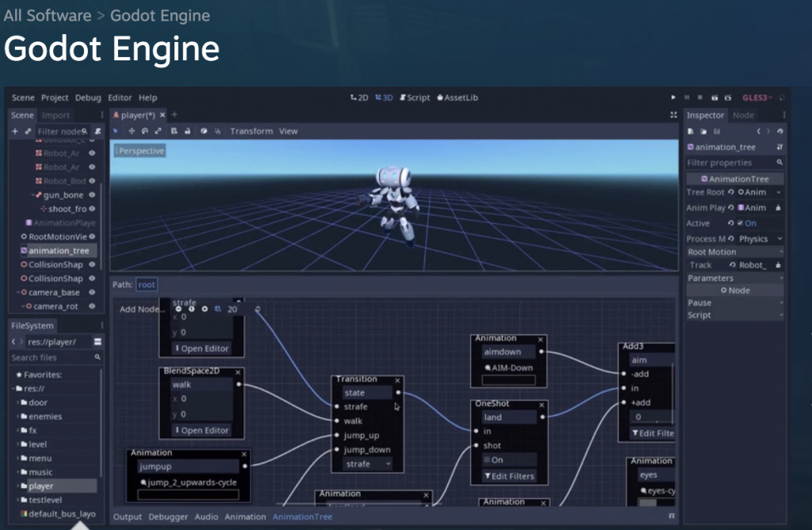
Task: Toggle visibility of camera_rot node
Action: click(92, 306)
